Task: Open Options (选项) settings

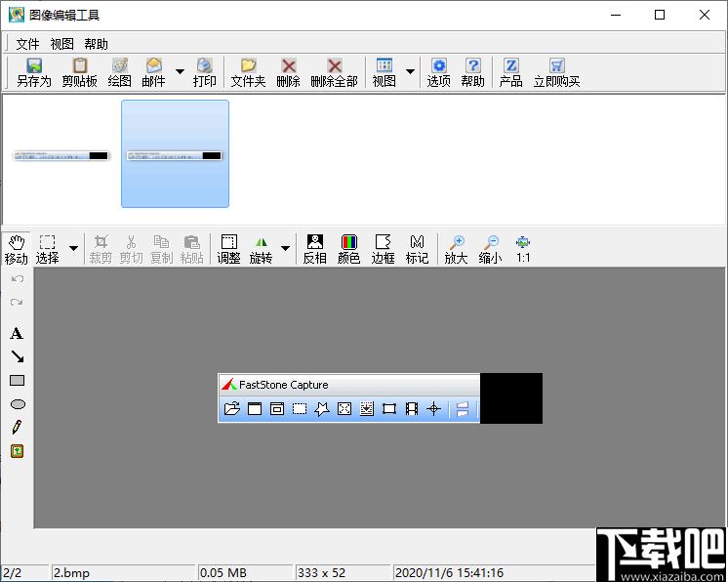Action: [x=438, y=73]
